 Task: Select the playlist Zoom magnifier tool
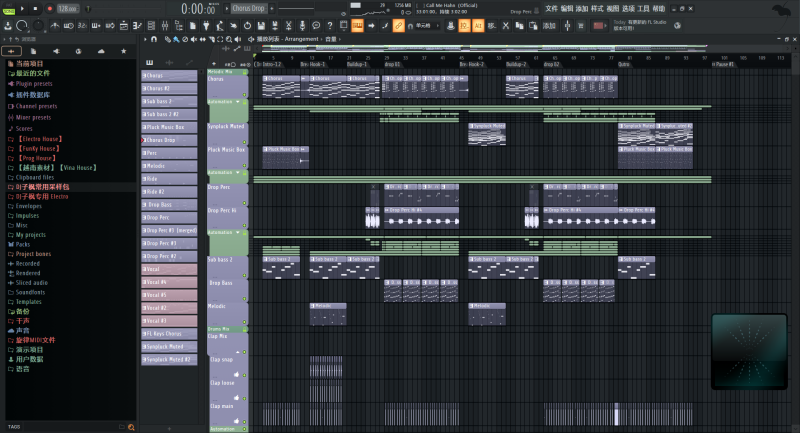click(x=229, y=39)
